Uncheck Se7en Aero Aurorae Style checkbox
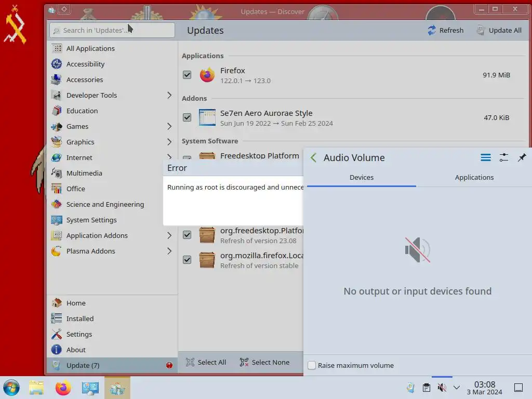Screen dimensions: 532x399 point(187,118)
